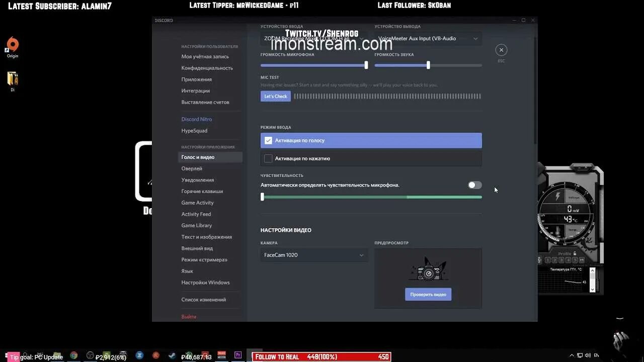Screen dimensions: 644x362
Task: Open Внешний вид appearance settings
Action: tap(197, 248)
